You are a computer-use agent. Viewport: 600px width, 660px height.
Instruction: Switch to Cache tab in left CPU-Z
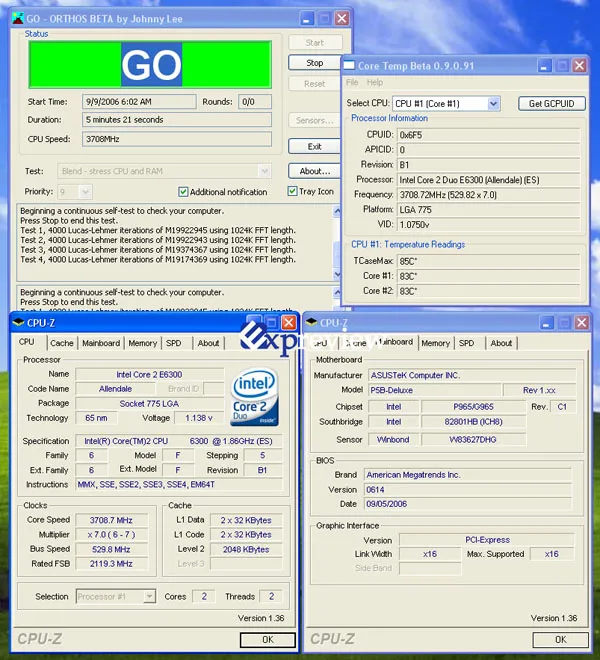[x=62, y=343]
